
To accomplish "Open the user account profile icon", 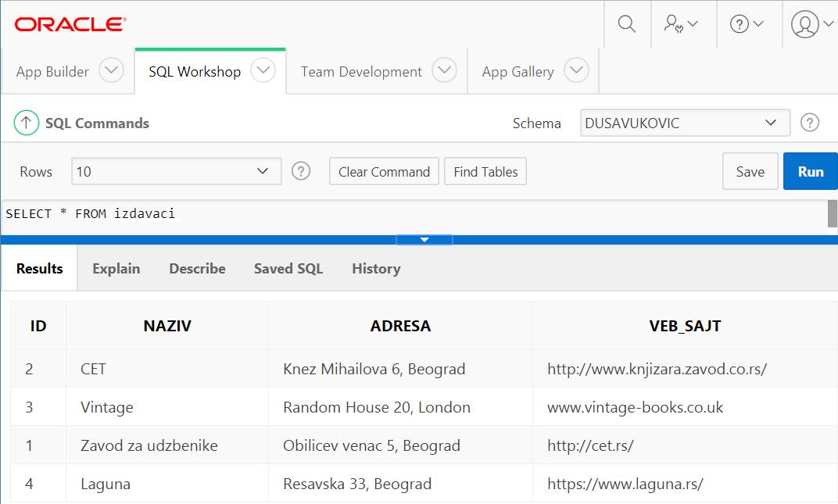I will click(812, 24).
